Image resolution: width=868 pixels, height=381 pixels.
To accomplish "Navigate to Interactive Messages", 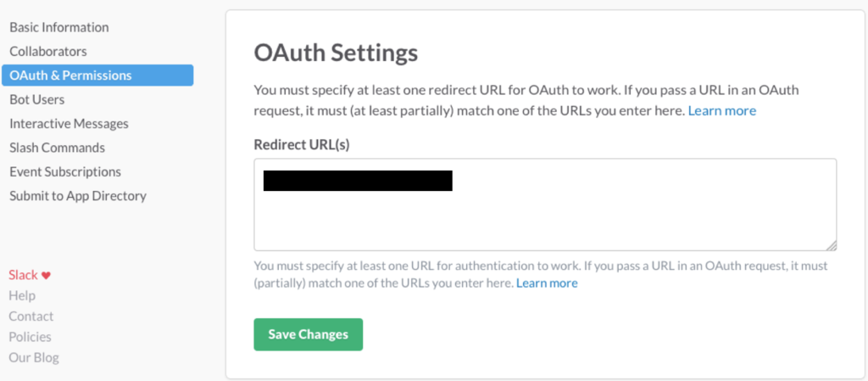I will [70, 124].
